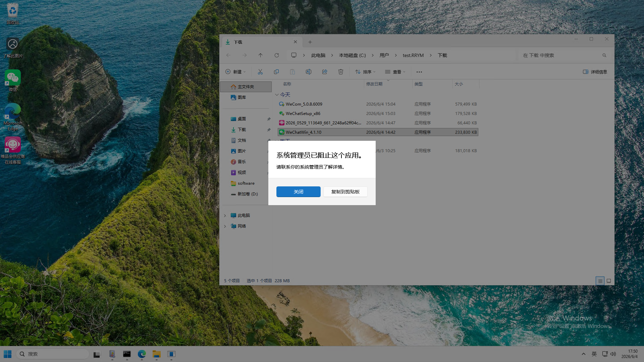
Task: Open the 查看 view dropdown
Action: click(395, 72)
